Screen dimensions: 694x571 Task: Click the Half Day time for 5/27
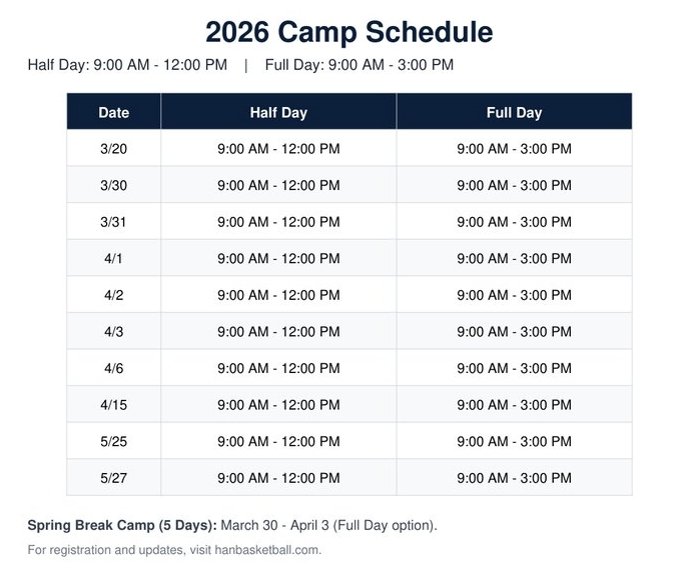(x=278, y=477)
